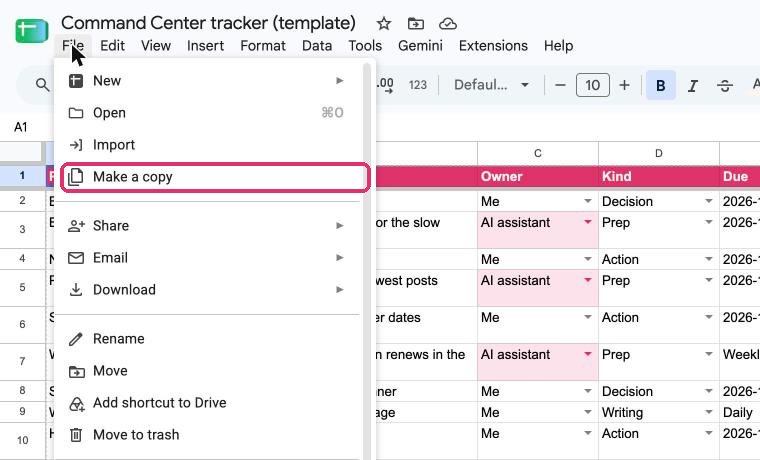Select column C header

538,153
